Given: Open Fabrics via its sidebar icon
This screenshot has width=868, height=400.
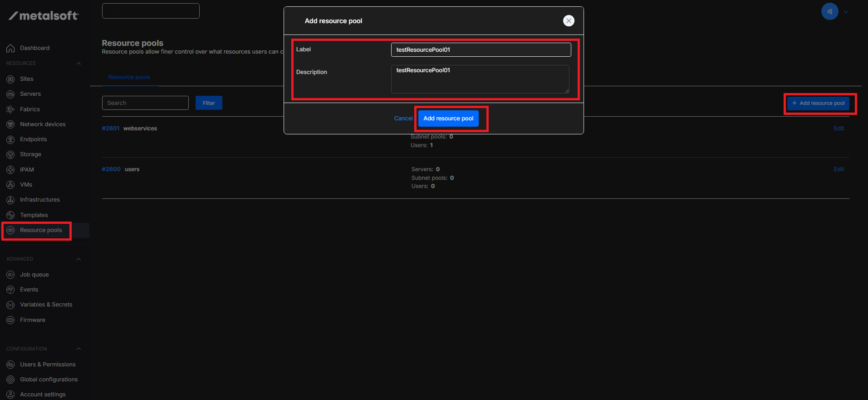Looking at the screenshot, I should 10,109.
